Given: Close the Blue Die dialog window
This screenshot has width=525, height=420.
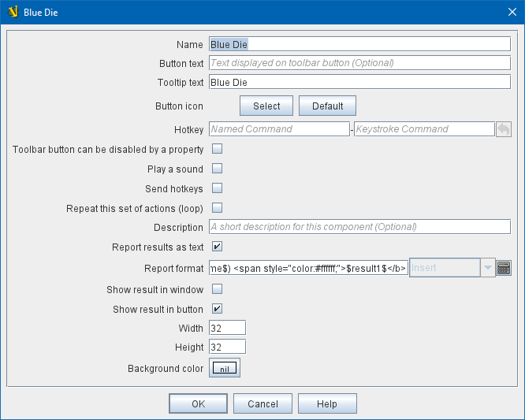Looking at the screenshot, I should click(x=509, y=13).
